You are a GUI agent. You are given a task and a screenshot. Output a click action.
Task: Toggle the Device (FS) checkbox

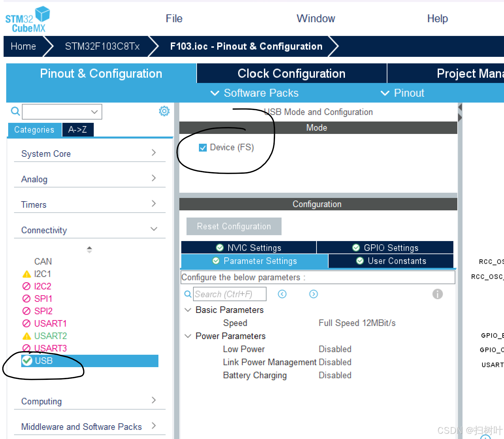pos(203,148)
